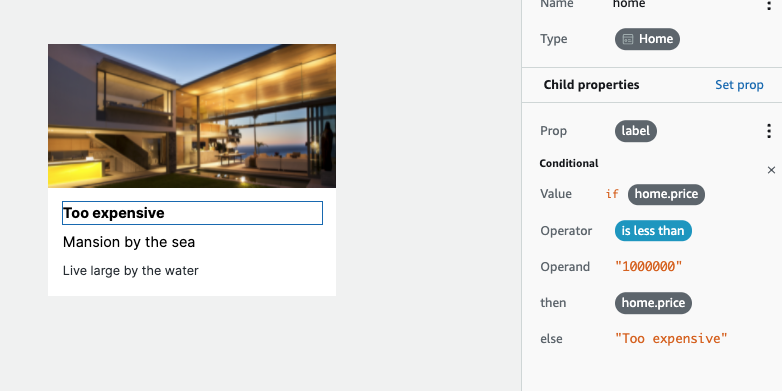Open the kebab menu beside the Name field
This screenshot has width=782, height=391.
(769, 4)
